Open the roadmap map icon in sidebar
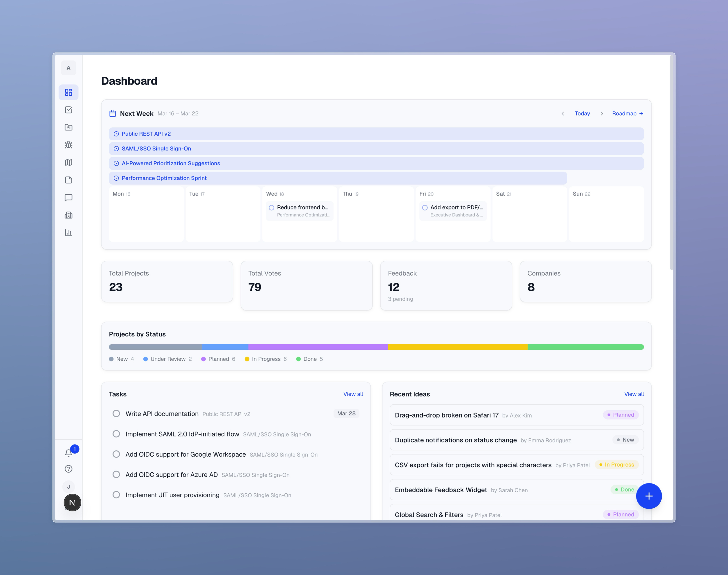Viewport: 728px width, 575px height. pyautogui.click(x=68, y=163)
